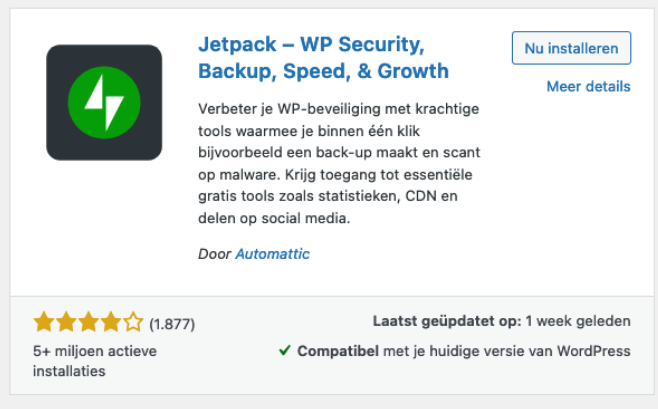The image size is (658, 409).
Task: Click the first gold rating star
Action: tap(44, 322)
